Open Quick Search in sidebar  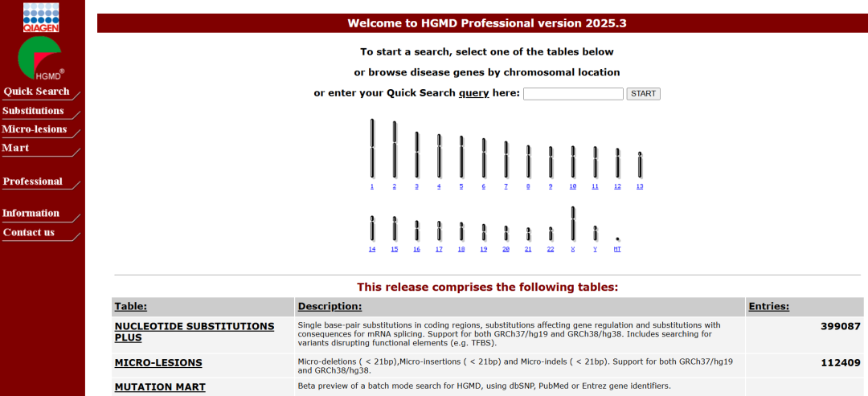click(x=36, y=92)
